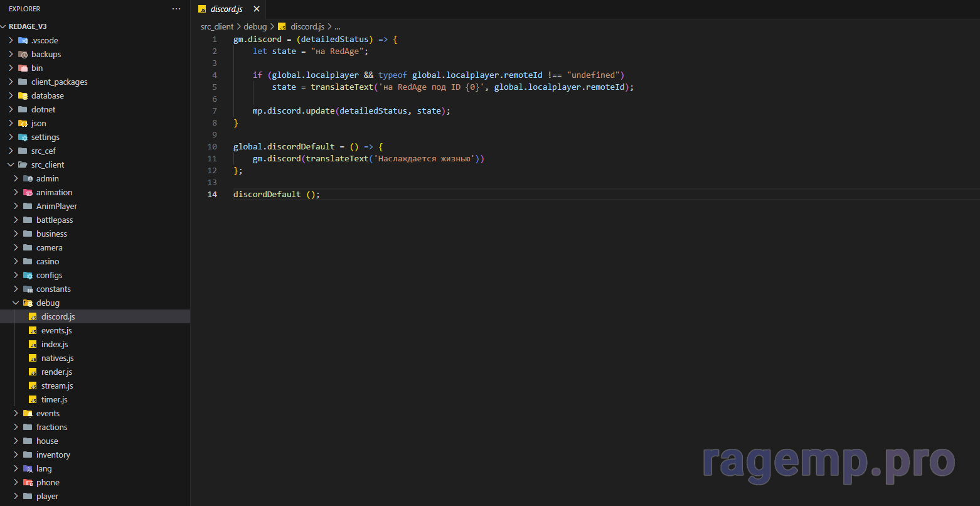Screen dimensions: 980x506
Task: Click the admin folder icon
Action: coord(28,178)
